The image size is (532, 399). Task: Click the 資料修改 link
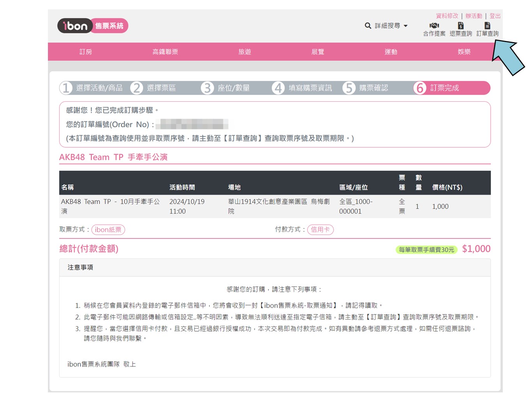[x=447, y=16]
